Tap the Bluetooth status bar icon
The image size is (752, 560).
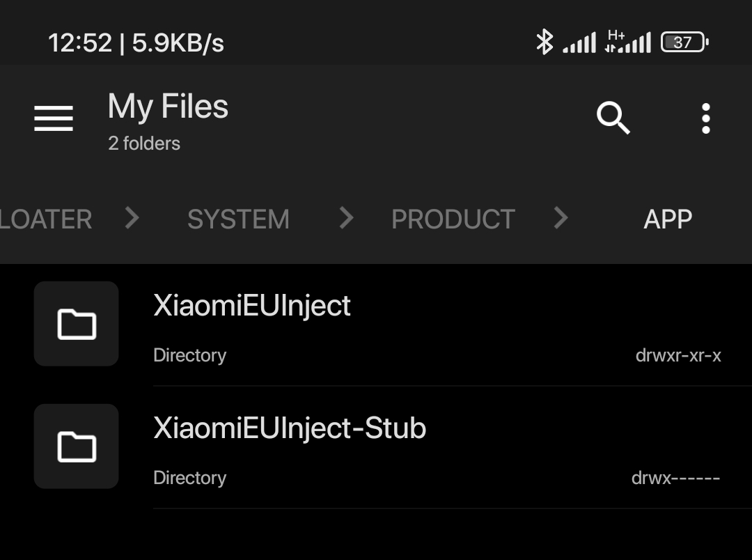click(545, 42)
